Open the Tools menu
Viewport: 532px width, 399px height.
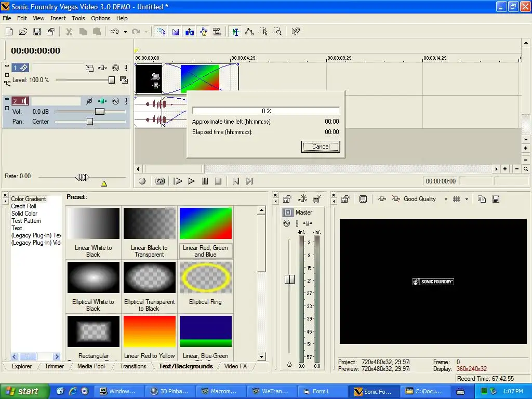78,18
